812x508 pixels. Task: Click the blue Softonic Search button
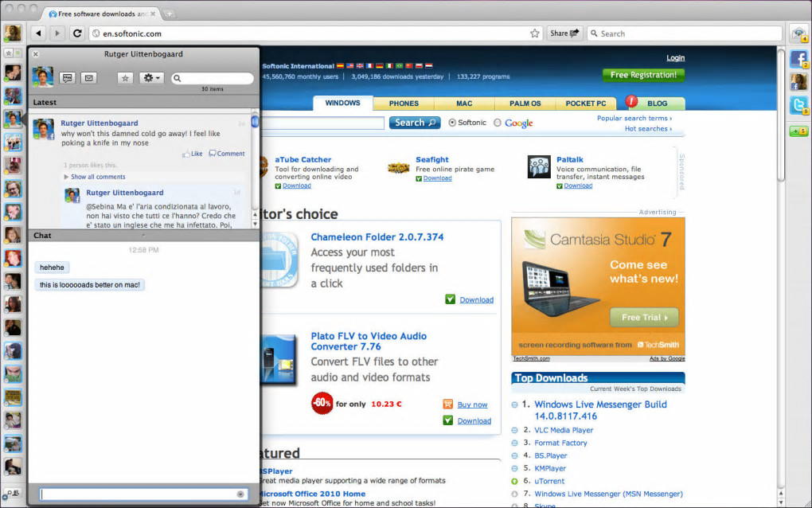tap(415, 123)
